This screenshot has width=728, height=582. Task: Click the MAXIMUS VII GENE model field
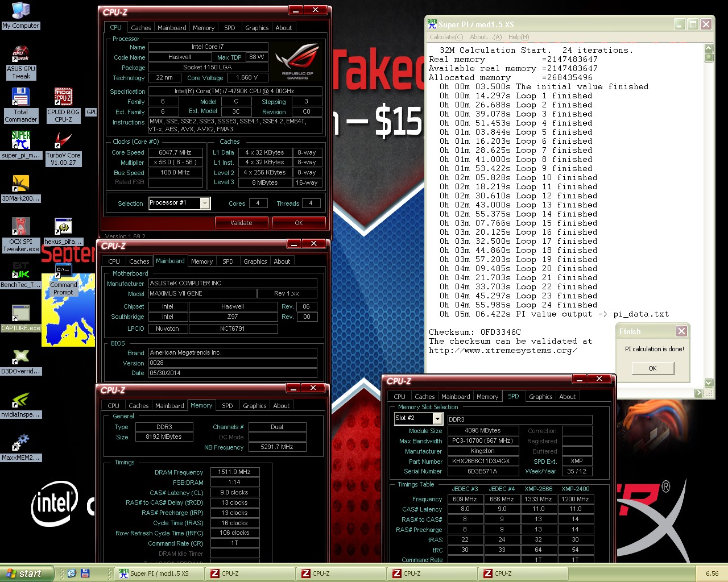pos(202,293)
